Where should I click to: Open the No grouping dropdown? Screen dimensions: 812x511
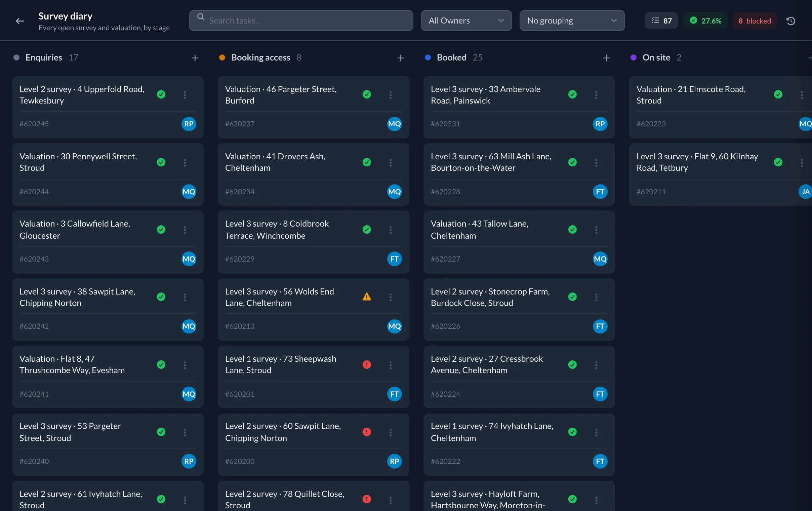(572, 21)
